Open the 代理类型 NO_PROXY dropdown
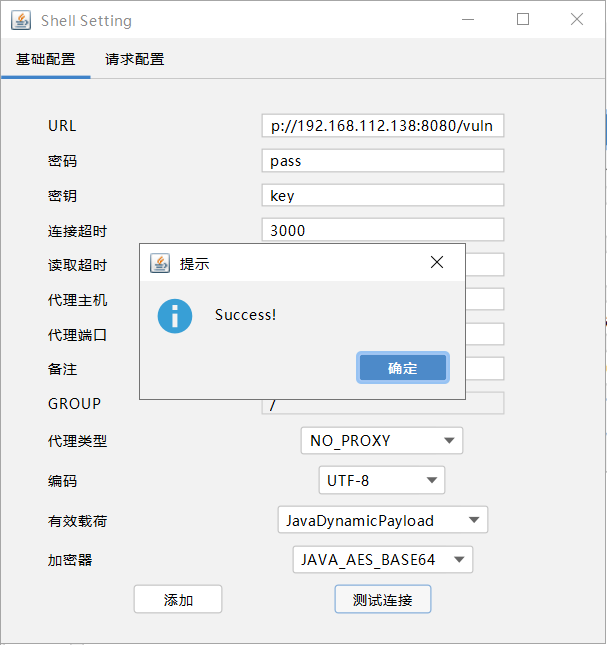This screenshot has height=646, width=607. tap(381, 440)
